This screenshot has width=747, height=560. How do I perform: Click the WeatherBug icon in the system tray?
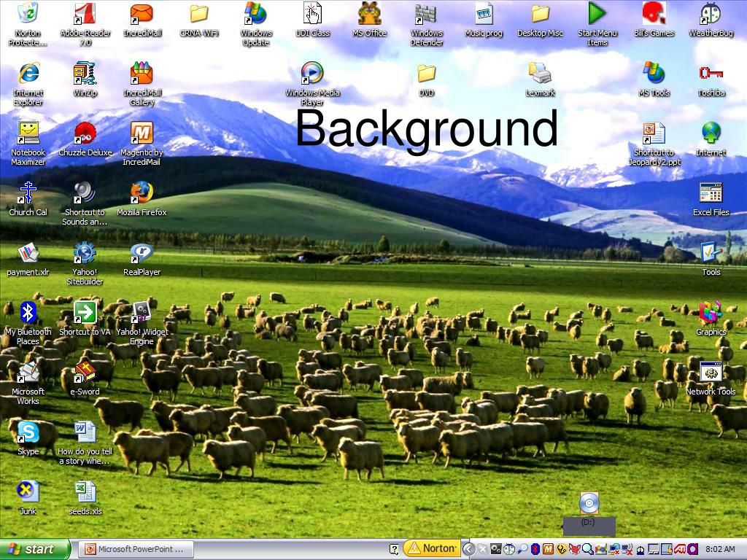pyautogui.click(x=509, y=549)
